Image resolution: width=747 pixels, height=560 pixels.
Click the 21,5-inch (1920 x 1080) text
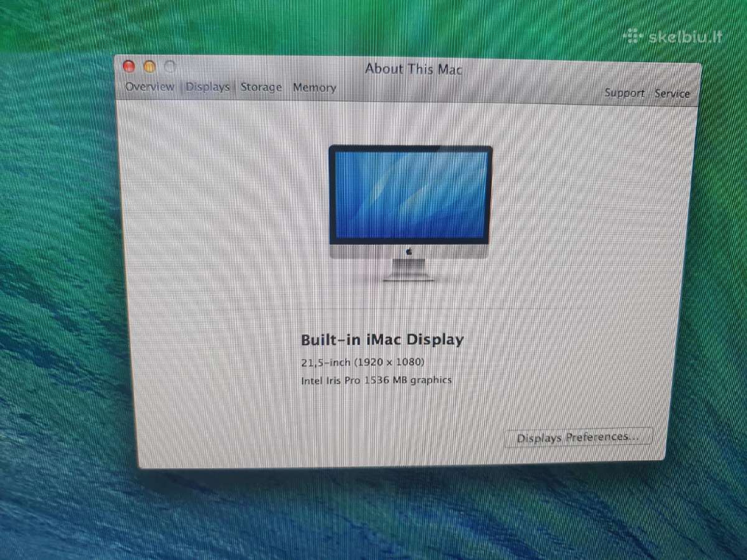pos(363,362)
